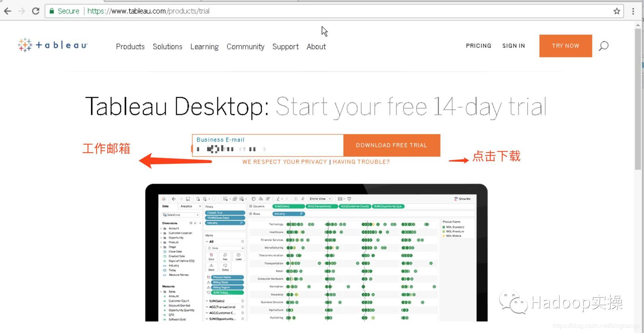Open the Learning menu

coord(204,47)
